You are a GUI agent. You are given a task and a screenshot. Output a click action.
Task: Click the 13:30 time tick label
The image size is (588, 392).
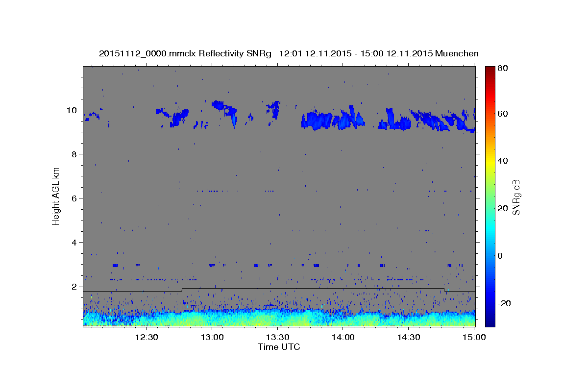click(277, 337)
